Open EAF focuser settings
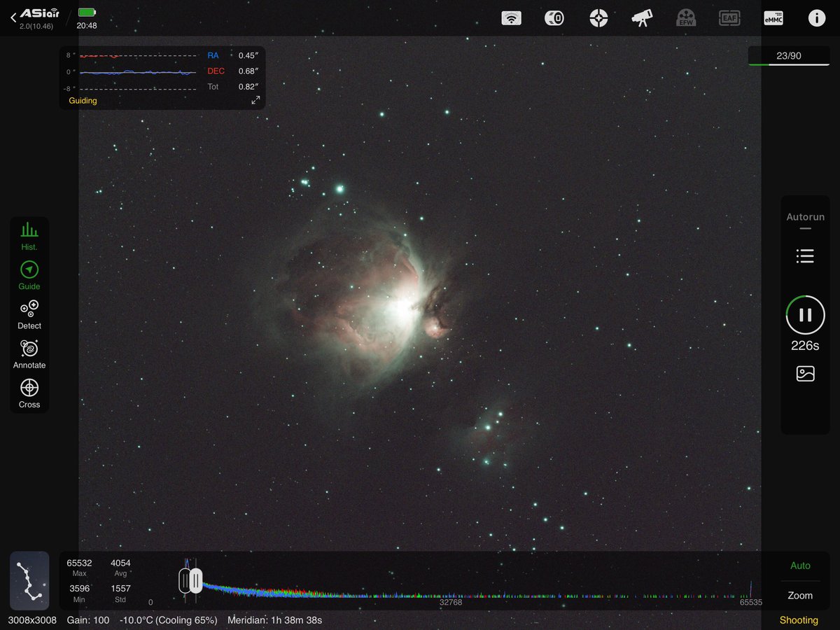Screen dimensions: 840x630 coord(729,18)
